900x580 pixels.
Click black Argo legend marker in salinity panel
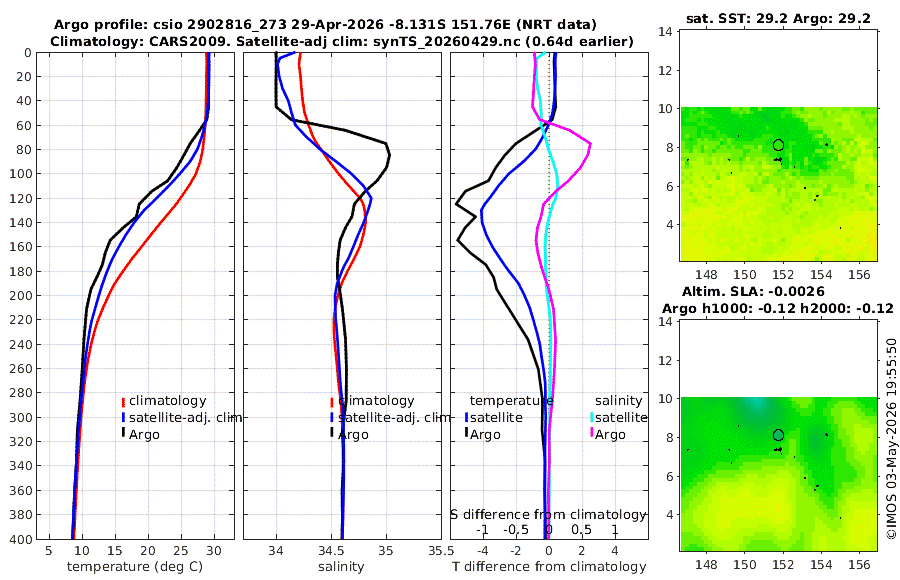click(x=332, y=432)
